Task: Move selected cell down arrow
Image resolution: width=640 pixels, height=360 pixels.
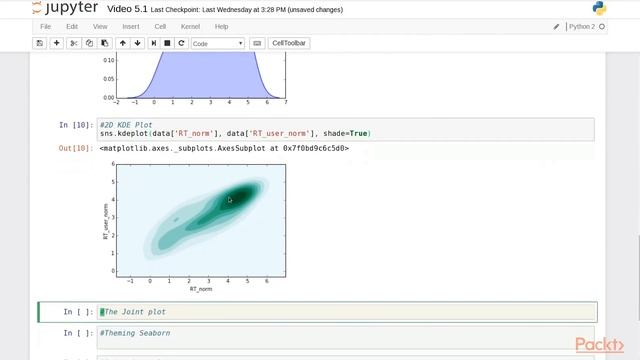Action: (x=138, y=43)
